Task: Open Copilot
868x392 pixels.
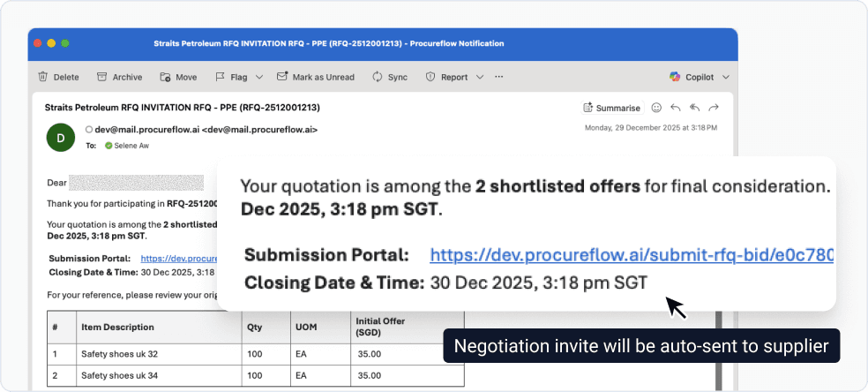Action: coord(692,77)
